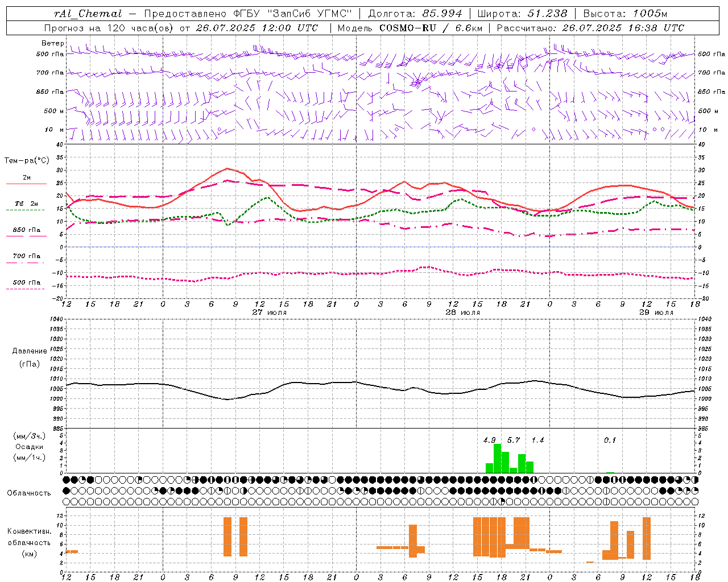Click the Давление panel label
The height and width of the screenshot is (582, 728).
pyautogui.click(x=30, y=351)
